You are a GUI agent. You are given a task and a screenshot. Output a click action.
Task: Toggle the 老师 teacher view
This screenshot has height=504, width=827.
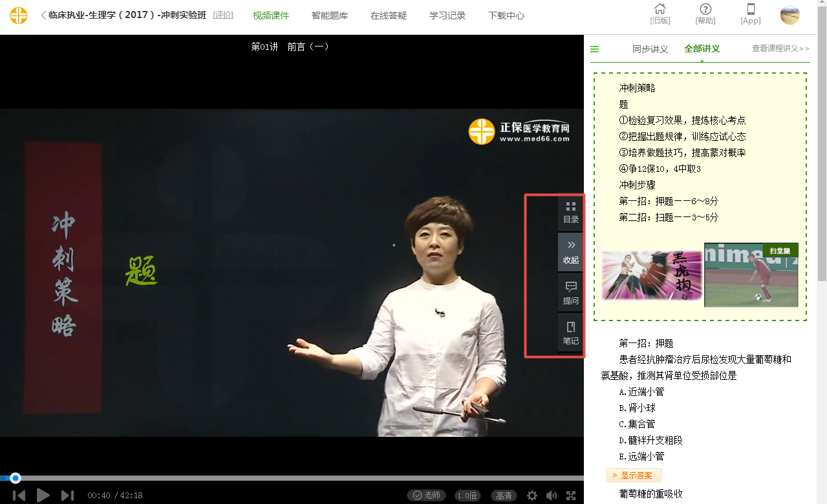click(x=427, y=496)
